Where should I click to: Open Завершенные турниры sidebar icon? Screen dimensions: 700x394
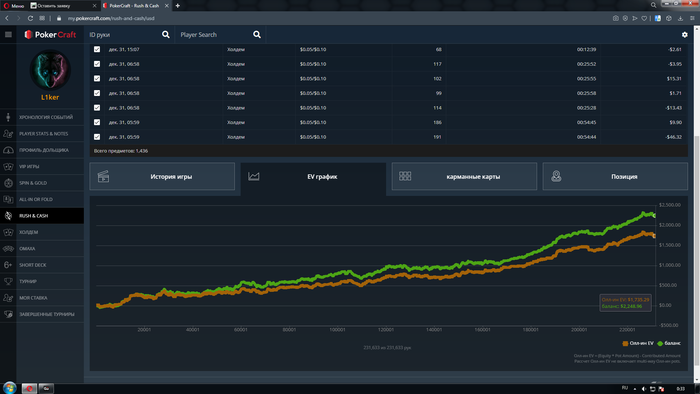pyautogui.click(x=8, y=314)
